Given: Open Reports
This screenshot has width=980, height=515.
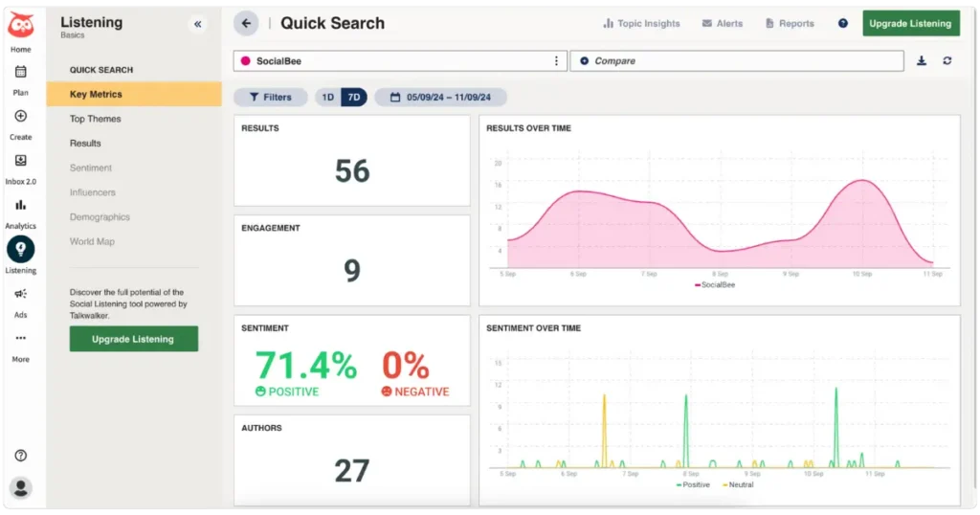Looking at the screenshot, I should [x=790, y=24].
